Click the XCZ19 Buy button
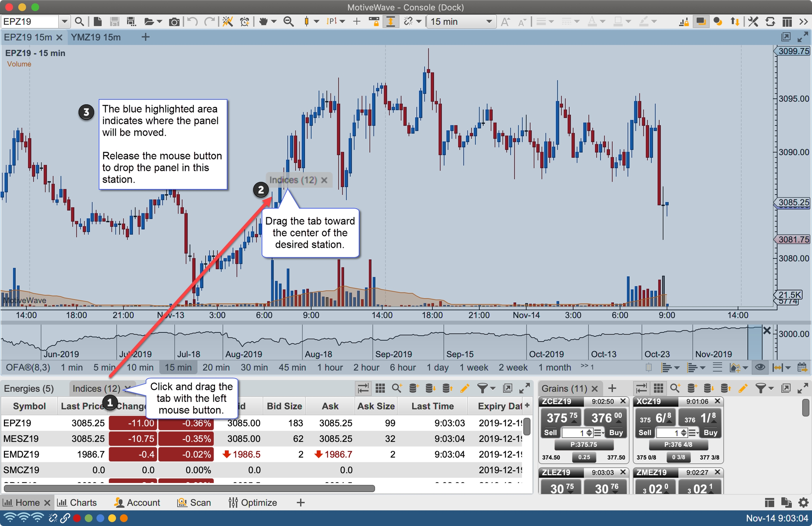 (x=710, y=433)
